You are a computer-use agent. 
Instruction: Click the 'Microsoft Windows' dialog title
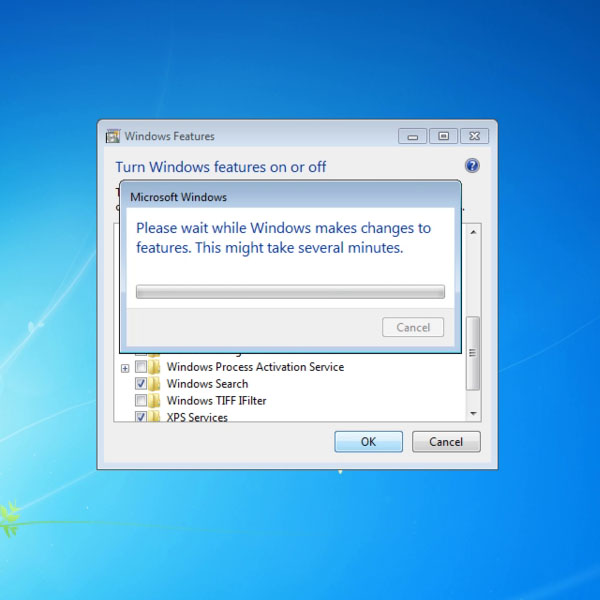pos(178,197)
